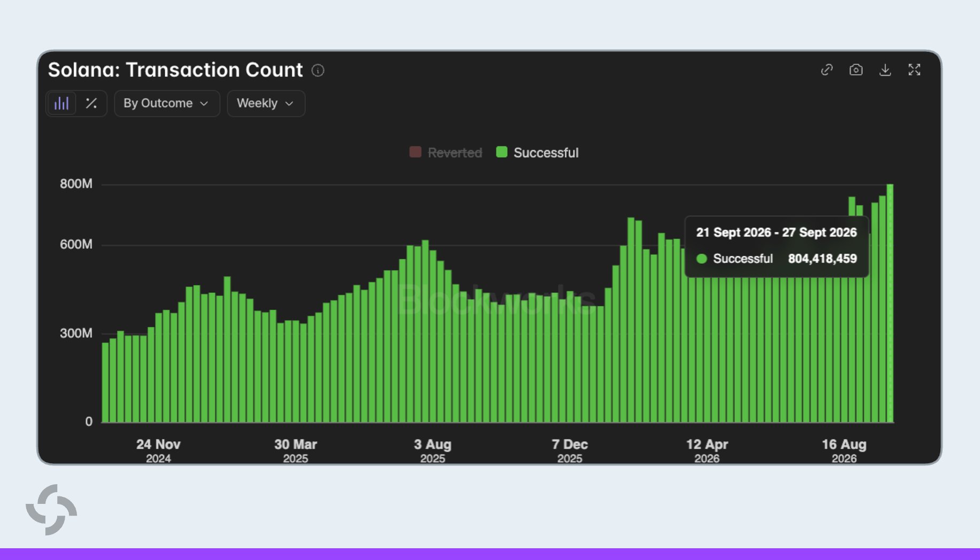Click the Reverted red color swatch
The width and height of the screenshot is (980, 560).
[x=415, y=152]
